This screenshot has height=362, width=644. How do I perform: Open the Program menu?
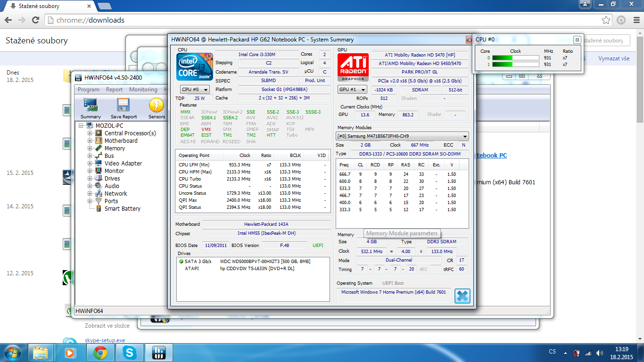(x=89, y=90)
